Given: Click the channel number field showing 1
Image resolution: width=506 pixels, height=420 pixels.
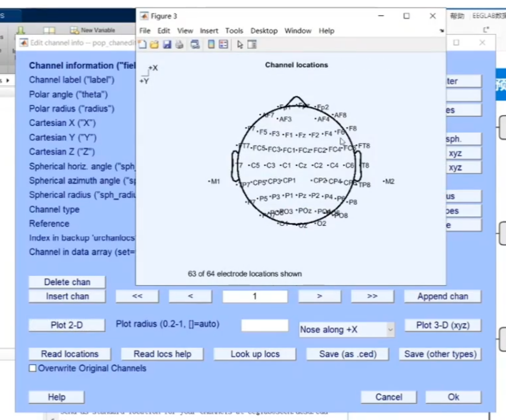Looking at the screenshot, I should point(255,296).
